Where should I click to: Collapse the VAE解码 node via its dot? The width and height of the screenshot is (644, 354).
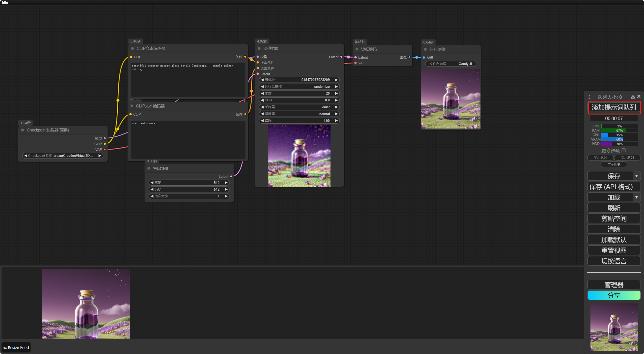click(x=357, y=49)
